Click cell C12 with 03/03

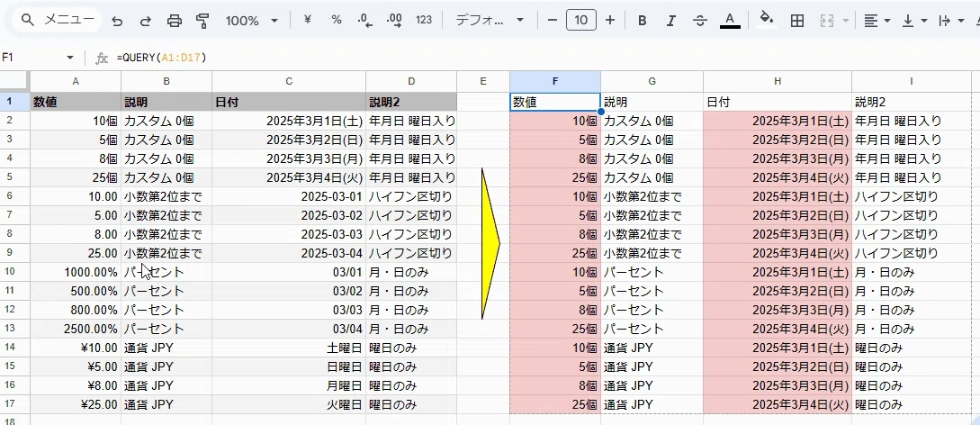(x=289, y=310)
